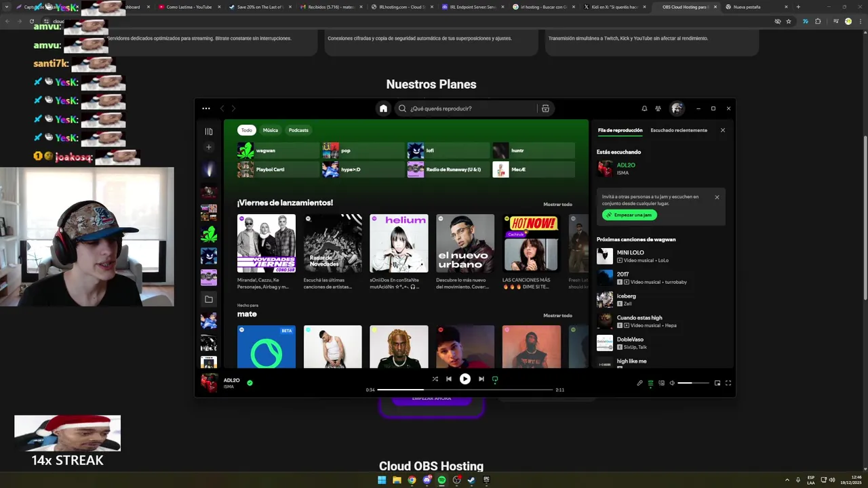Open a new browser tab with plus

798,7
